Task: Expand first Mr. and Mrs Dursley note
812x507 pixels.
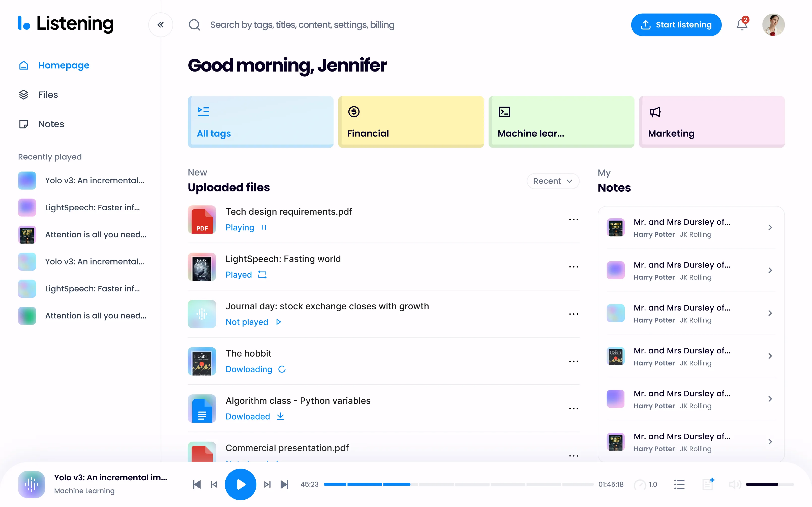Action: click(770, 227)
